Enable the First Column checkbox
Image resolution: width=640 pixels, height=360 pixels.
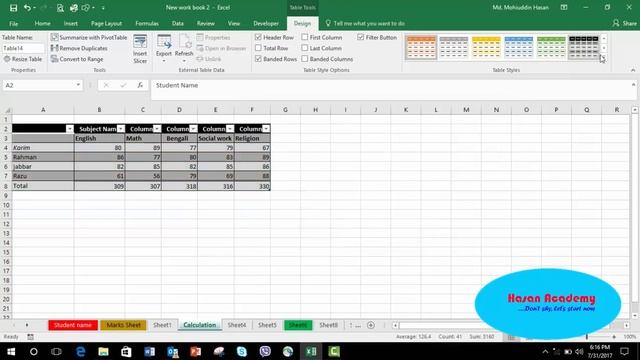pos(305,37)
